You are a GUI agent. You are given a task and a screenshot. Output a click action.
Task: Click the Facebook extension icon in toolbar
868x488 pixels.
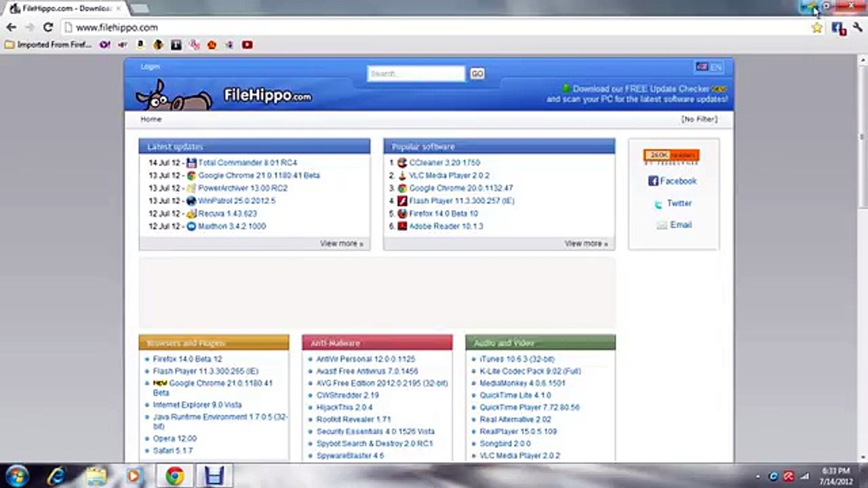(838, 28)
